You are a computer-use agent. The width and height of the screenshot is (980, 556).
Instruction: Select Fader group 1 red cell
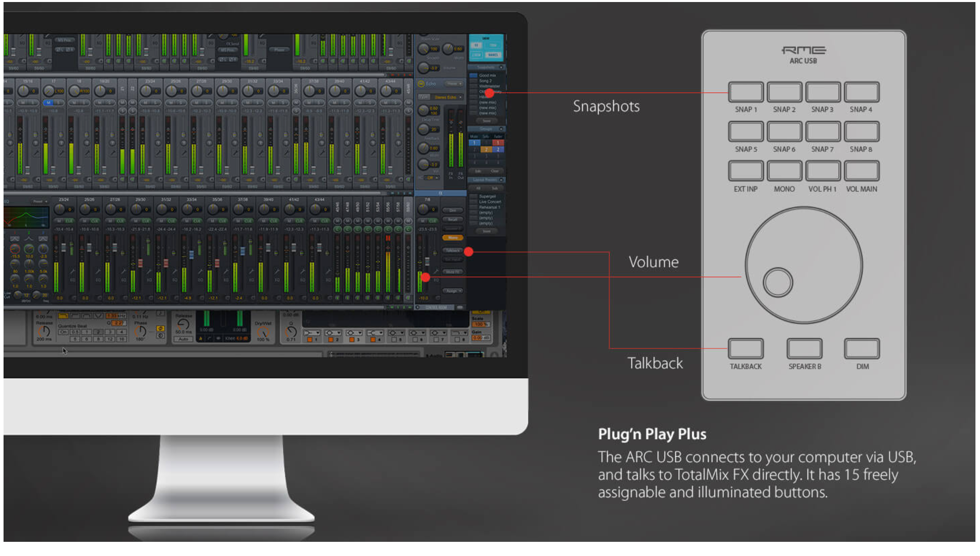coord(498,143)
